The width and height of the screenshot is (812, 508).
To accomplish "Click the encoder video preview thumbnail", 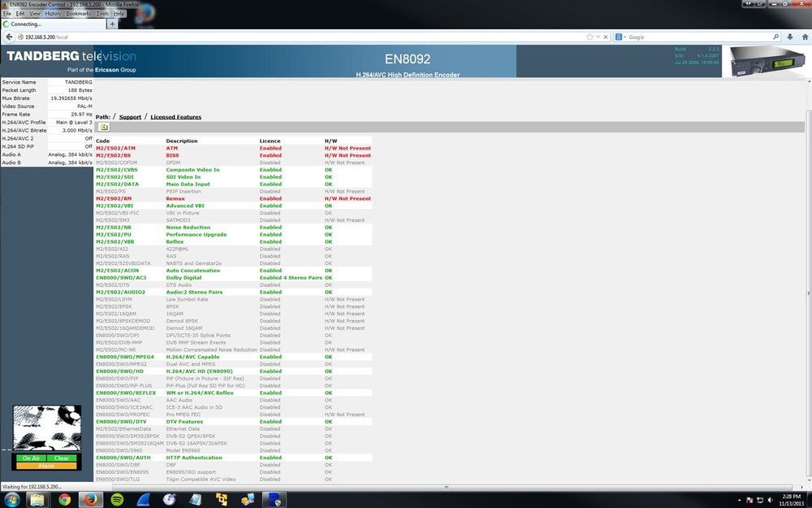I will point(46,428).
